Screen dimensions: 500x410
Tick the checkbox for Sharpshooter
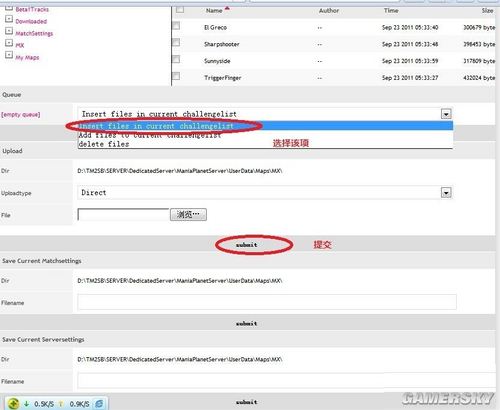[176, 42]
